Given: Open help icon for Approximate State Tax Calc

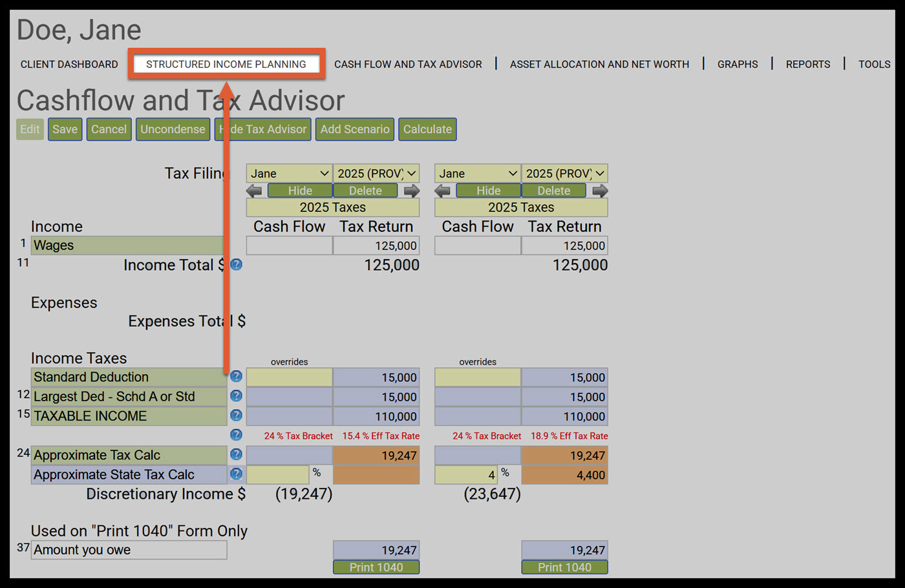Looking at the screenshot, I should [237, 474].
